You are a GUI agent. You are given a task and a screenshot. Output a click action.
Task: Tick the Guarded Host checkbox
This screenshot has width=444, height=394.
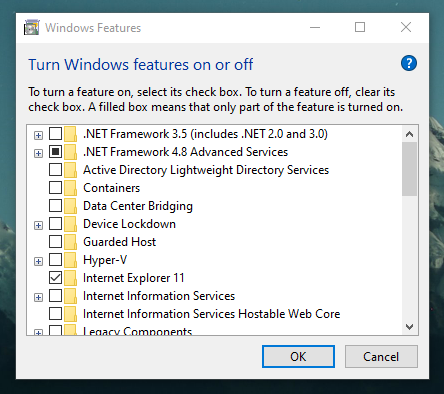tap(55, 242)
